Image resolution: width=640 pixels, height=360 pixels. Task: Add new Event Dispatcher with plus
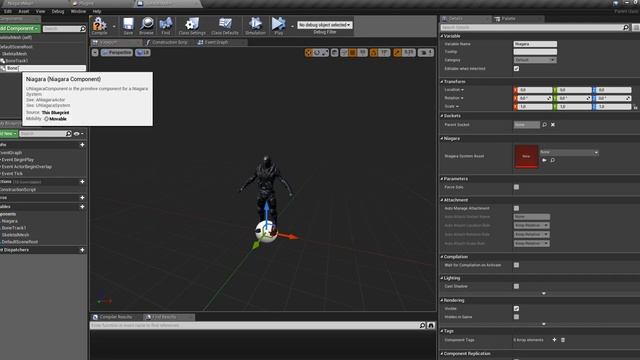pos(82,250)
